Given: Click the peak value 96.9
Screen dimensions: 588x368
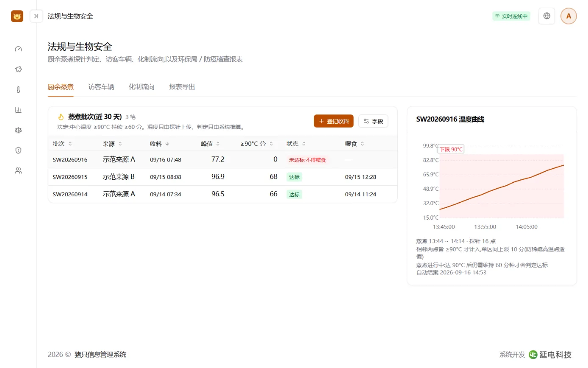Looking at the screenshot, I should (x=218, y=177).
